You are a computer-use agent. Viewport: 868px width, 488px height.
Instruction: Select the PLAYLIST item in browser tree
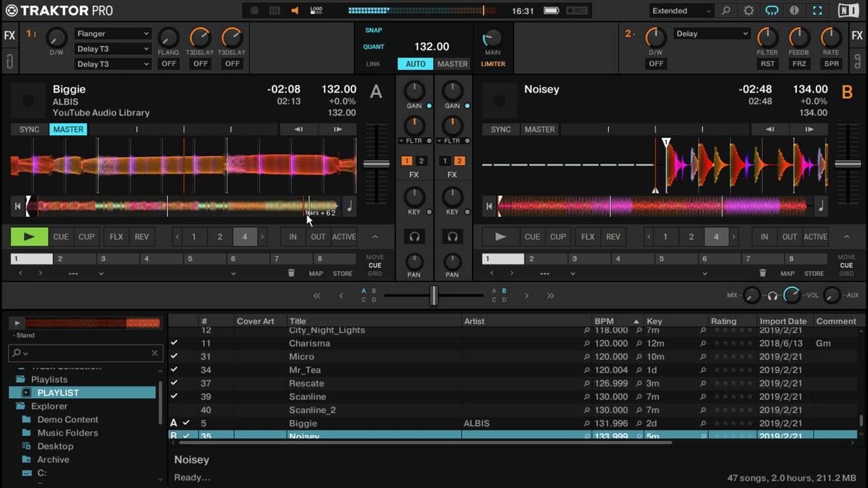click(x=83, y=393)
